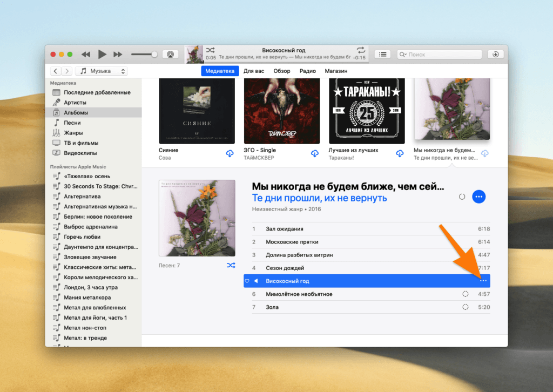Select Видеоклипы in sidebar

coord(93,153)
